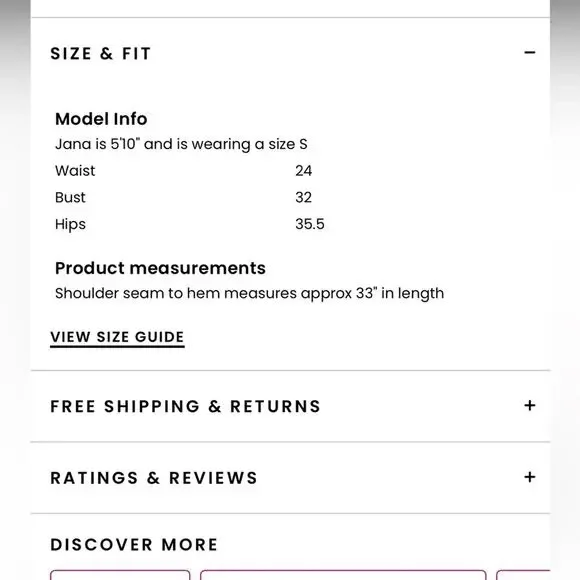Click the DISCOVER MORE heading
The width and height of the screenshot is (580, 580).
click(134, 544)
